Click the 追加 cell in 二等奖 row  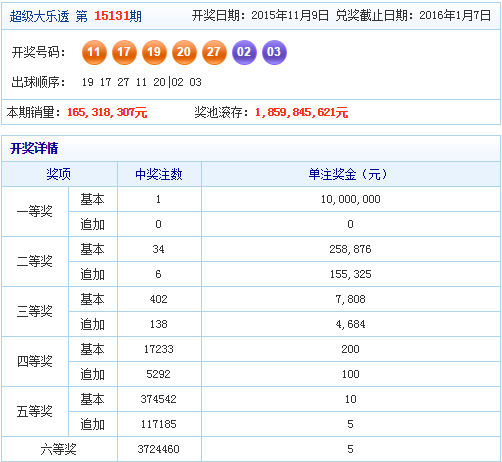(x=93, y=274)
